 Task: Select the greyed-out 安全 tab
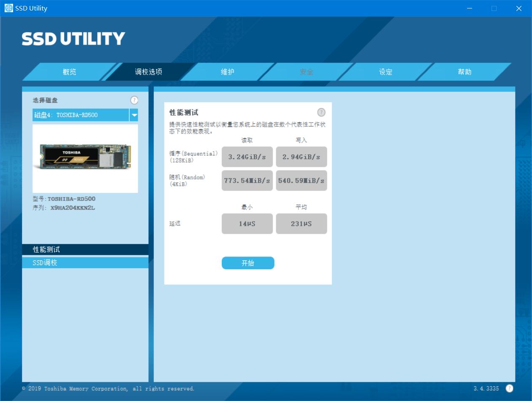pyautogui.click(x=306, y=72)
